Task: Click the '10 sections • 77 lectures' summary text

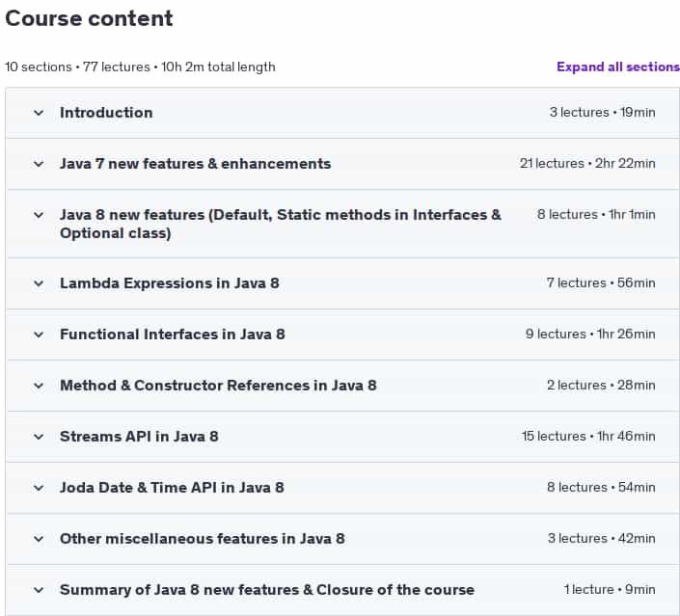Action: tap(140, 67)
